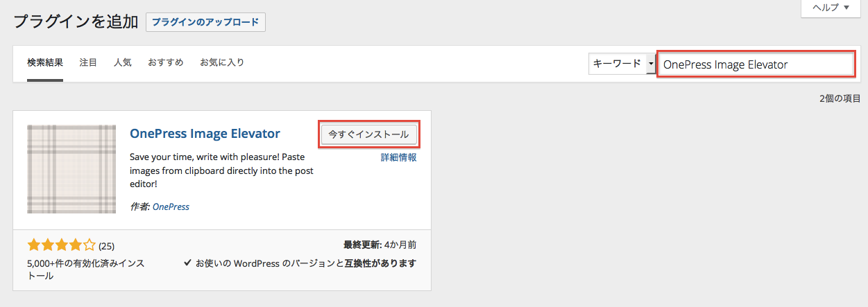868x307 pixels.
Task: Click 今すぐインストール for OnePress Image Elevator
Action: coord(369,134)
